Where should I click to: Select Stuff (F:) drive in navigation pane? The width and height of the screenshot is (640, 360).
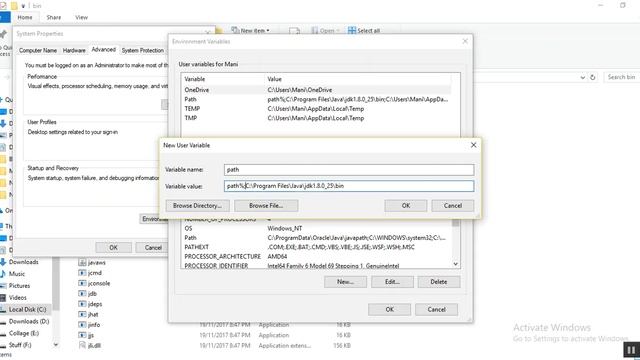click(20, 345)
